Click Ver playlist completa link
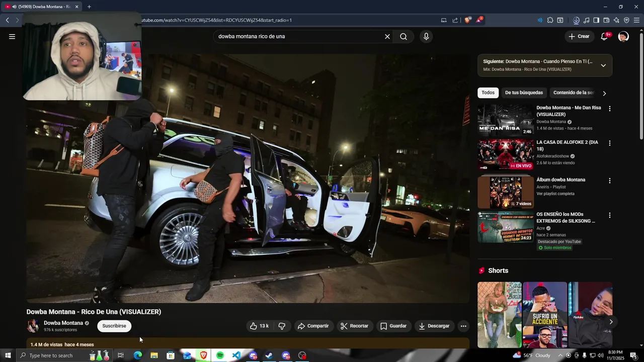644x362 pixels. click(x=555, y=194)
